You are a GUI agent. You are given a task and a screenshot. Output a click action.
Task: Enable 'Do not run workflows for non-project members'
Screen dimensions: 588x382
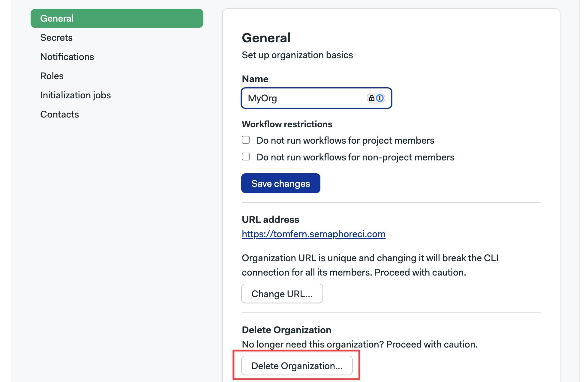tap(246, 157)
